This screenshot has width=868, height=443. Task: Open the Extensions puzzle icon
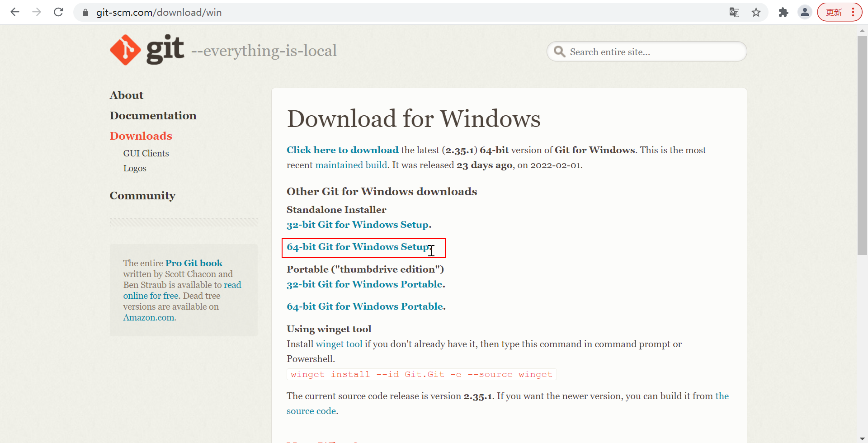(x=783, y=12)
